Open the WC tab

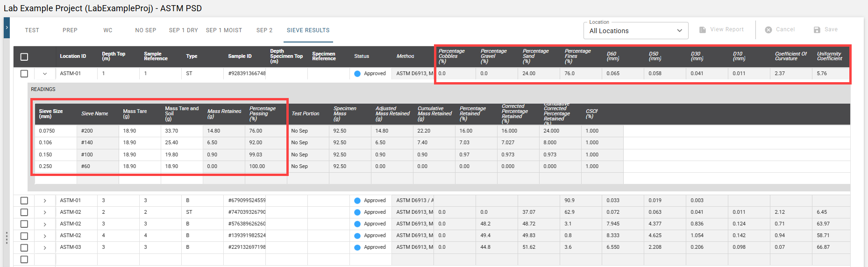click(108, 30)
